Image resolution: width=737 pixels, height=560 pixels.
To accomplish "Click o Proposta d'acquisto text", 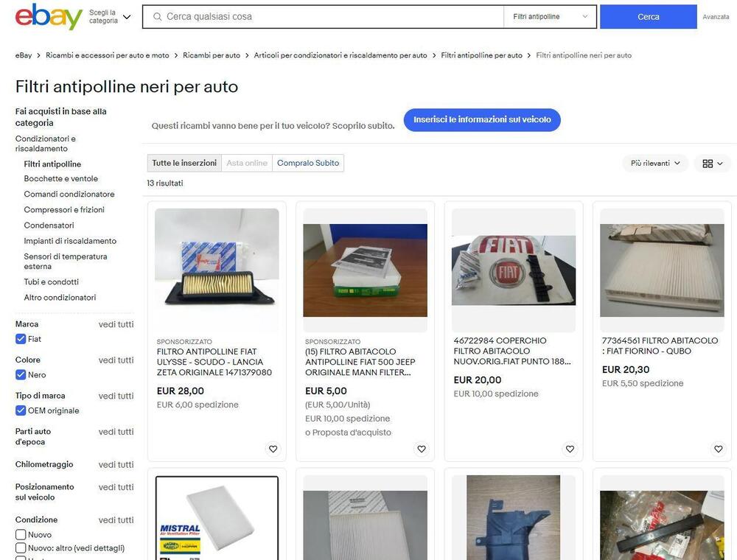I will tap(349, 433).
